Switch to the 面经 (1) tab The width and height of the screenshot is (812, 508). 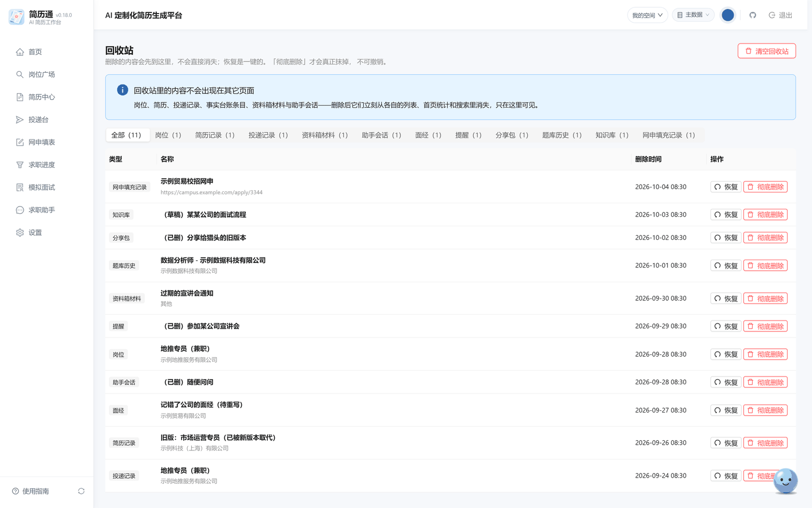pyautogui.click(x=429, y=135)
